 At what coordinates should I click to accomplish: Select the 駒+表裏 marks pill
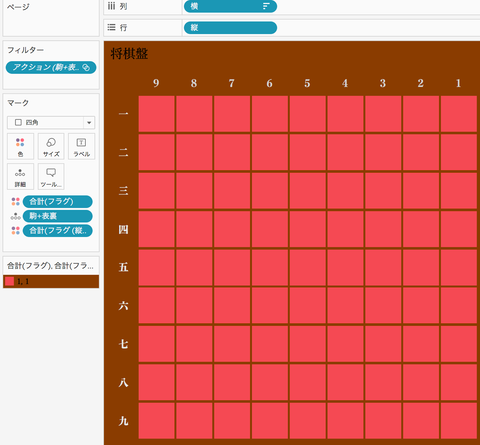point(57,216)
